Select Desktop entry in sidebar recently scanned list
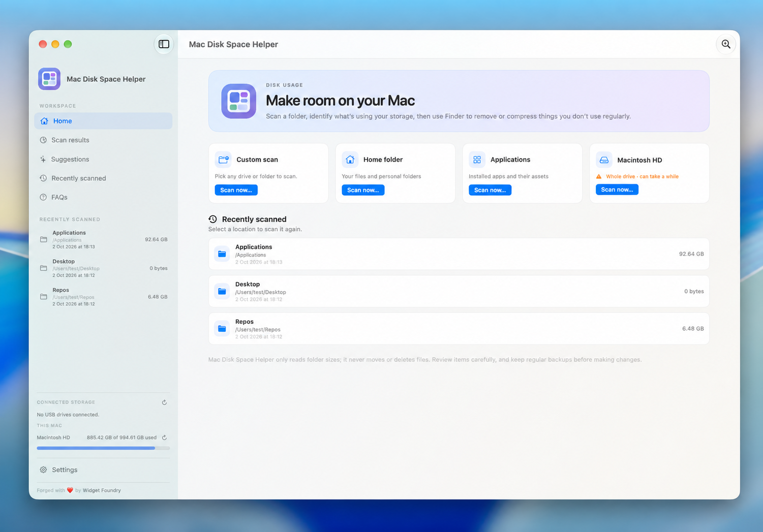This screenshot has width=763, height=532. click(x=103, y=268)
